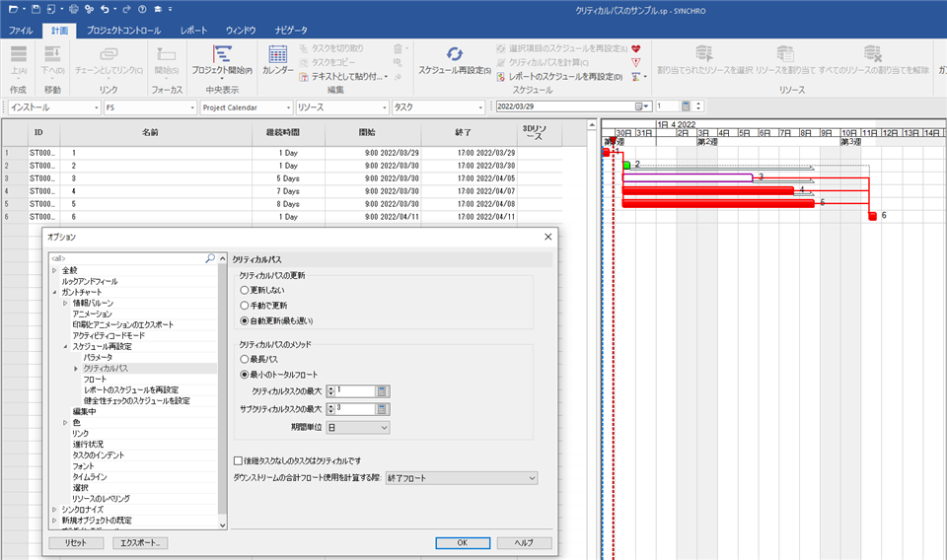Choose 最長パス critical path method
This screenshot has width=947, height=560.
click(x=245, y=360)
